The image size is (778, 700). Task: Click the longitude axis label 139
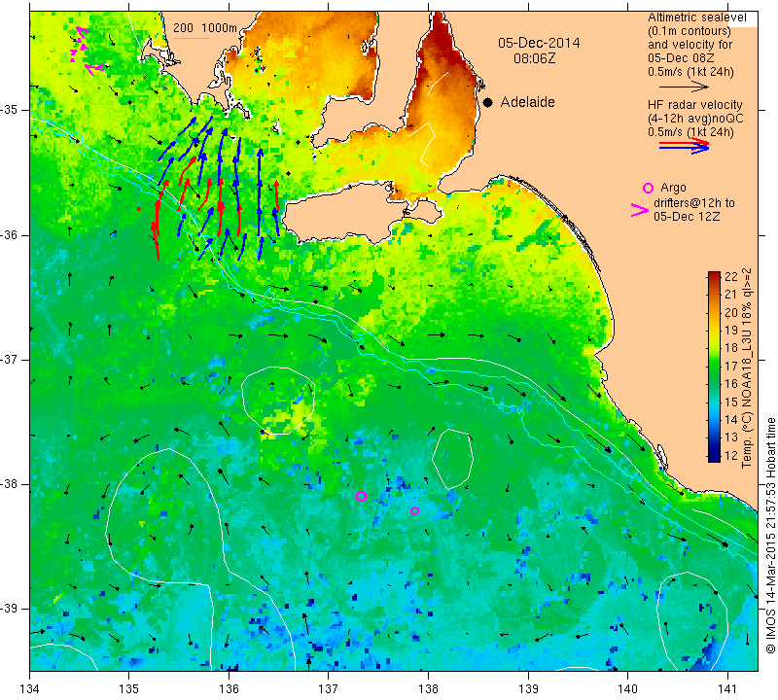click(528, 688)
